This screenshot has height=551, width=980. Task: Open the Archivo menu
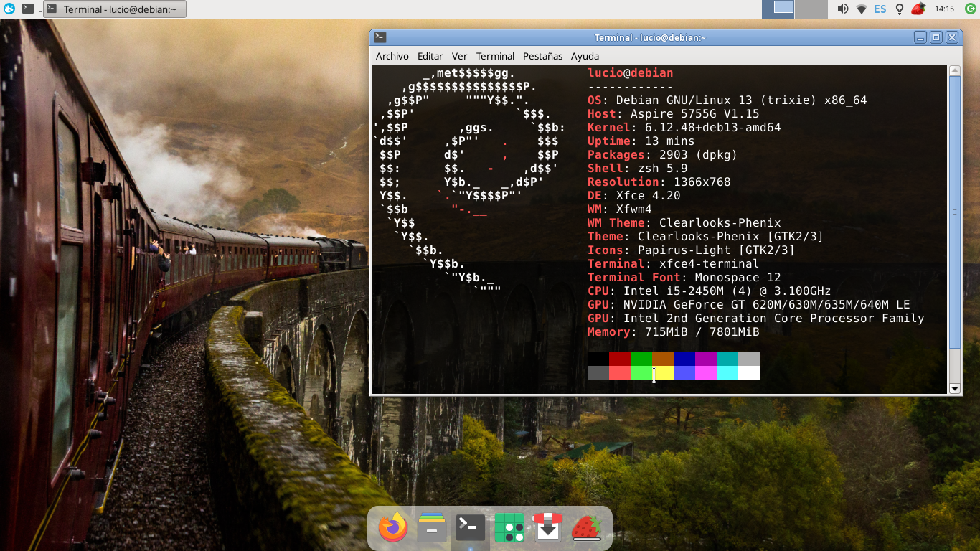392,56
